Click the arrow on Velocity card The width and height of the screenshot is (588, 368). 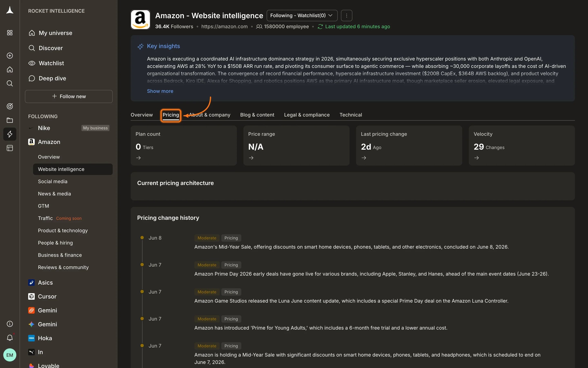pos(477,158)
